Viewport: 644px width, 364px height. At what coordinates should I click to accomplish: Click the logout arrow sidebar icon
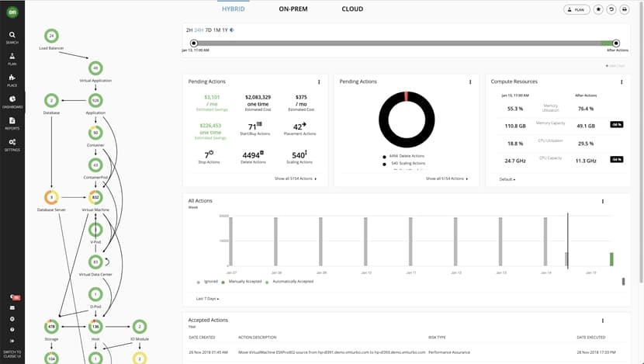(x=12, y=341)
